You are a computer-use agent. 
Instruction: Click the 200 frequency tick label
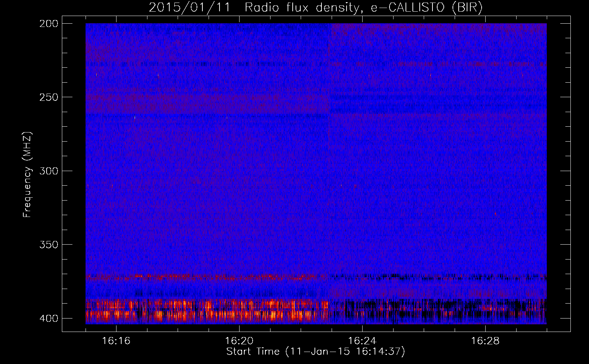(48, 24)
